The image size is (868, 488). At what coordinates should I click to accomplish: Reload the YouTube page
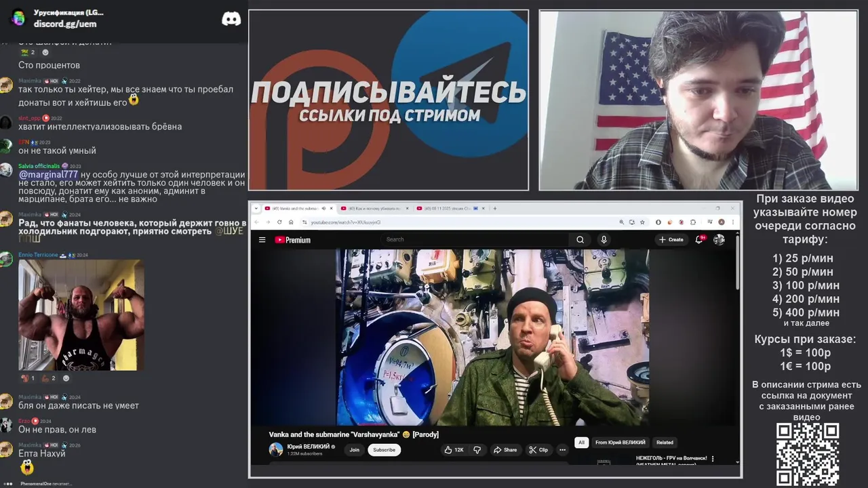(279, 222)
